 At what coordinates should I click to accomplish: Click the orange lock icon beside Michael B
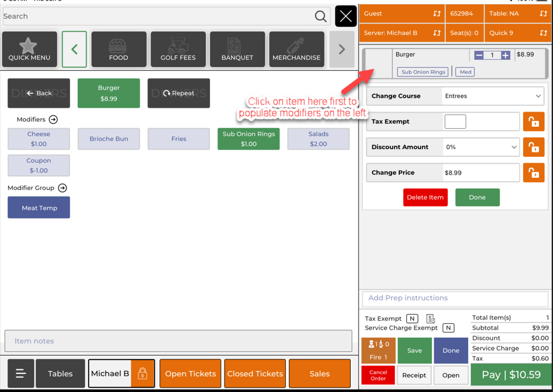click(142, 374)
